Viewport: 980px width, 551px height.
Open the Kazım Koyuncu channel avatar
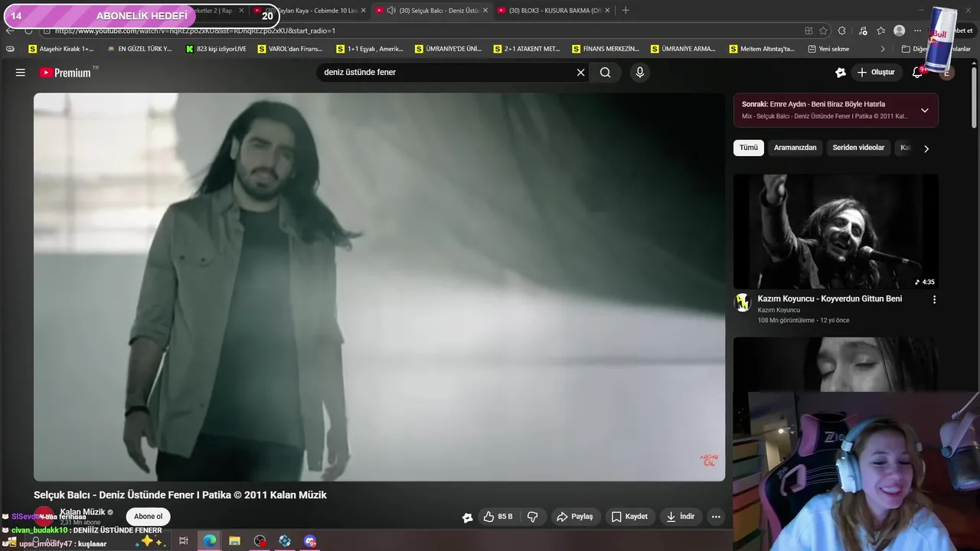pos(742,302)
